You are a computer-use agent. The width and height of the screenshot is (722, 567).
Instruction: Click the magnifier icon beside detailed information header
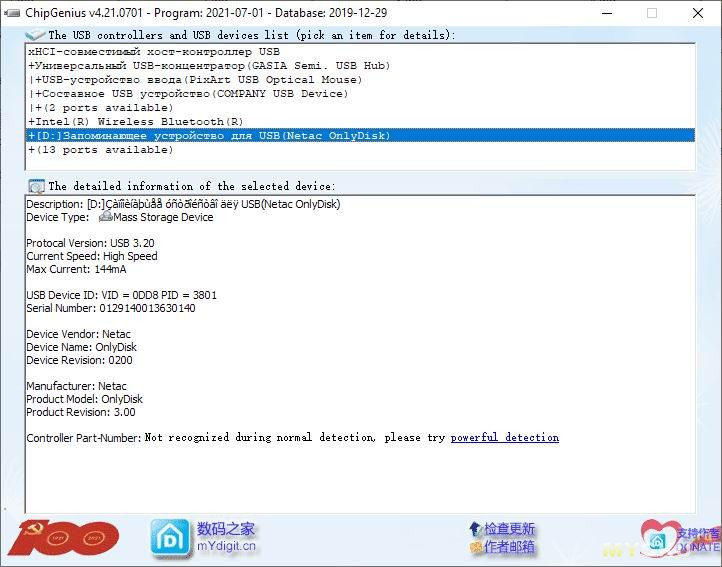click(x=36, y=186)
